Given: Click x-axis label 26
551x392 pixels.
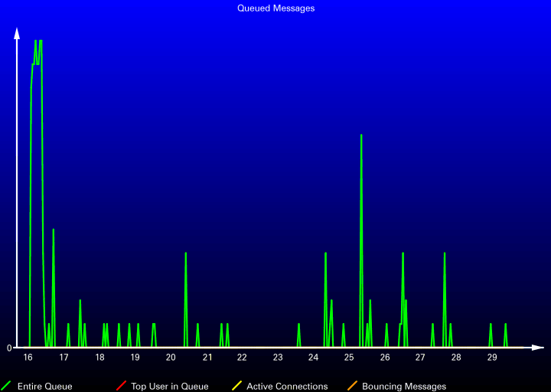Looking at the screenshot, I should click(385, 358).
